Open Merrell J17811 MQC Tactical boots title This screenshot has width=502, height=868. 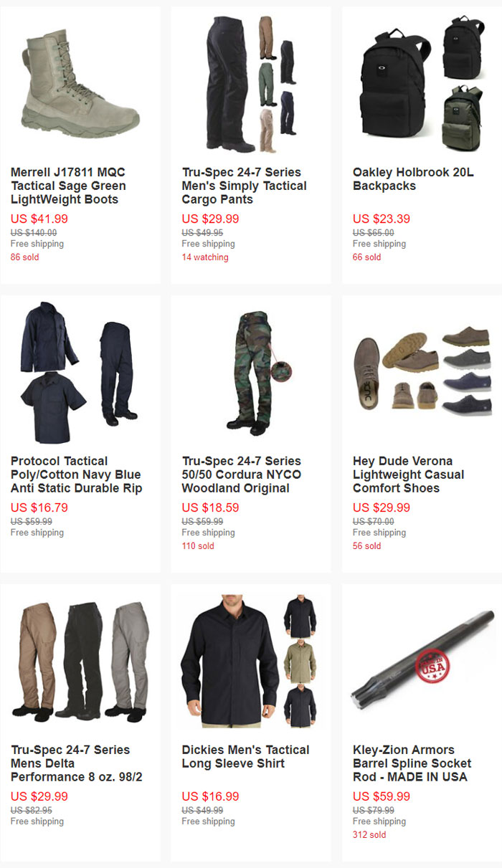click(x=69, y=186)
